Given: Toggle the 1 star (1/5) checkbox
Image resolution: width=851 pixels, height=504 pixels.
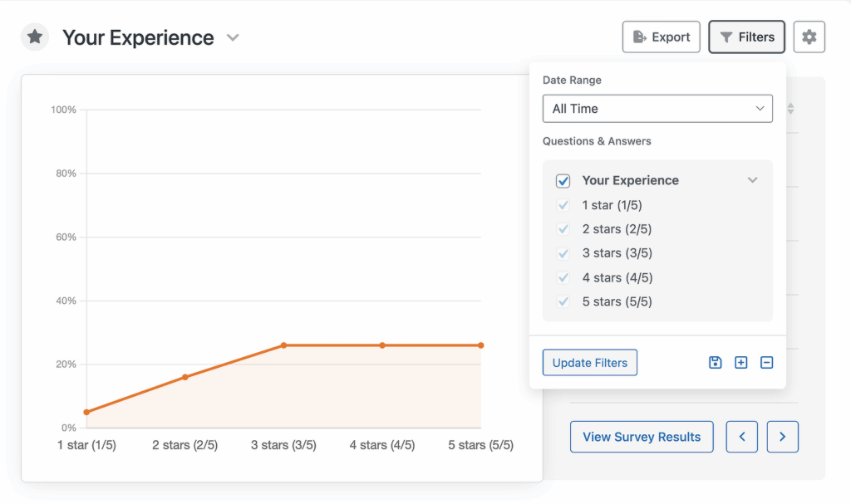Looking at the screenshot, I should tap(563, 205).
